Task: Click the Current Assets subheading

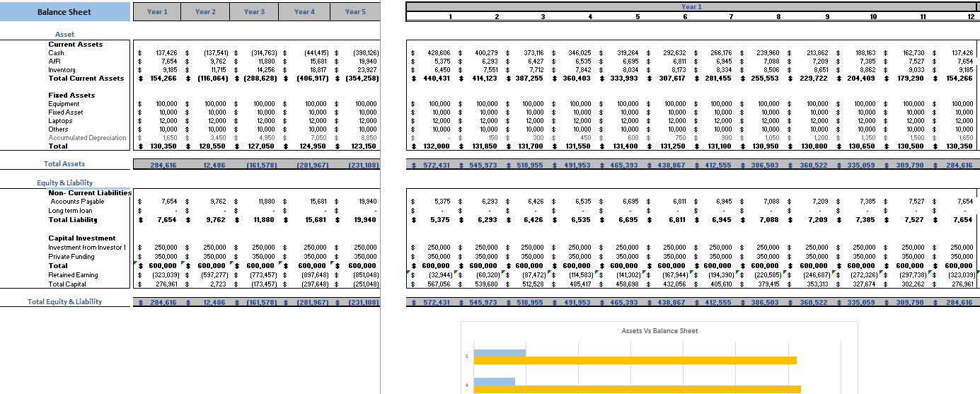Action: pos(75,44)
